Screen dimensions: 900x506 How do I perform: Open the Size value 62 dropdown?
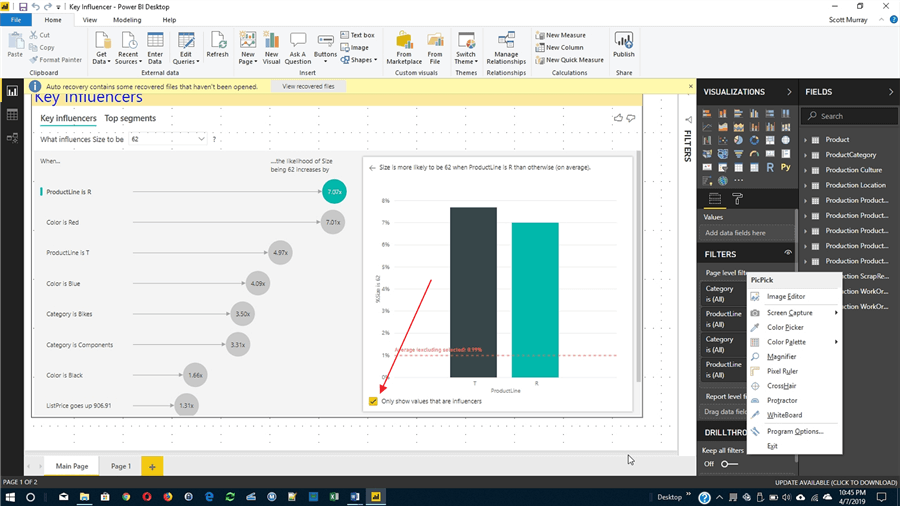pyautogui.click(x=167, y=139)
